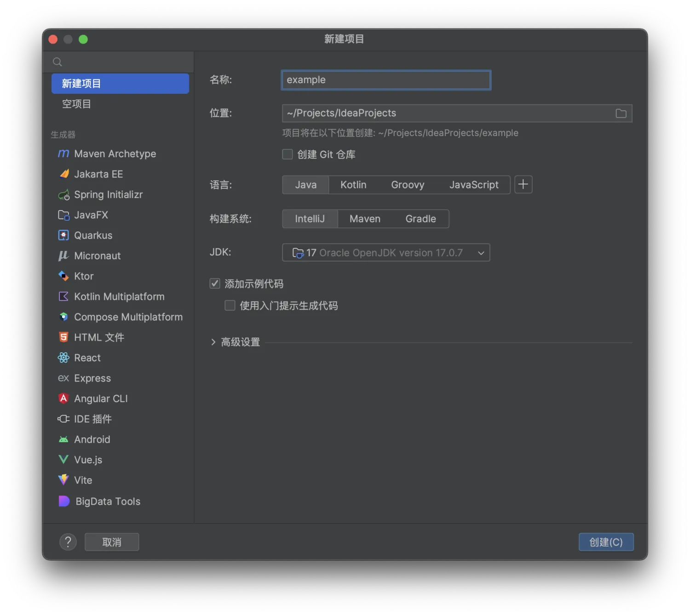Image resolution: width=690 pixels, height=616 pixels.
Task: Click the Maven Archetype generator icon
Action: point(63,154)
